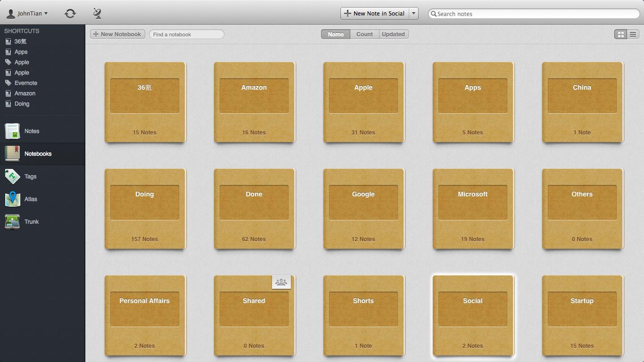The height and width of the screenshot is (362, 644).
Task: Select the Notes label in sidebar
Action: click(x=32, y=131)
